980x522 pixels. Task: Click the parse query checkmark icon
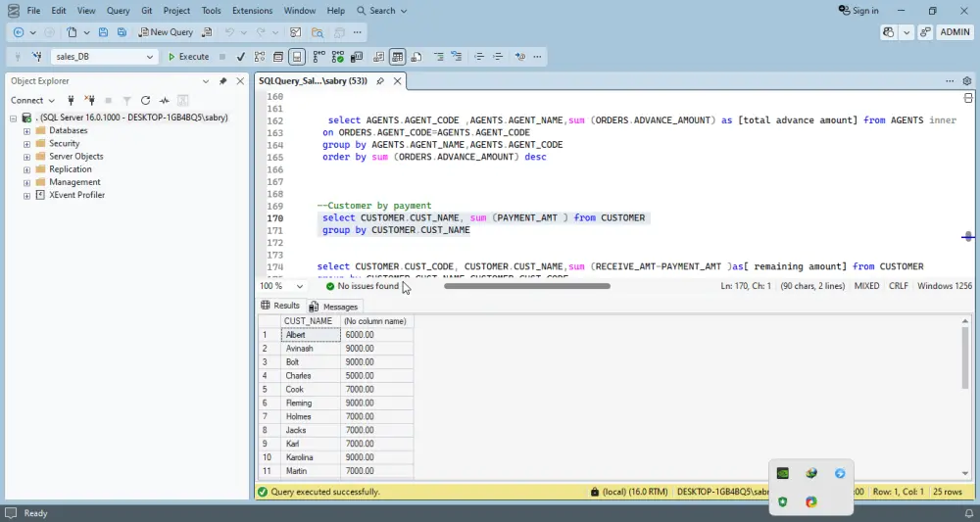point(241,57)
